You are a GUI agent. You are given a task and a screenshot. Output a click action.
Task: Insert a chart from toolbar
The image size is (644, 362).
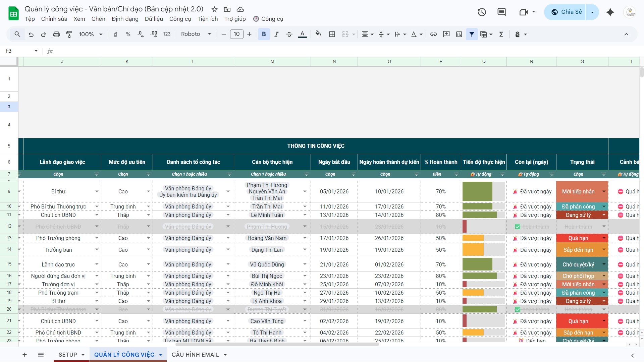459,34
